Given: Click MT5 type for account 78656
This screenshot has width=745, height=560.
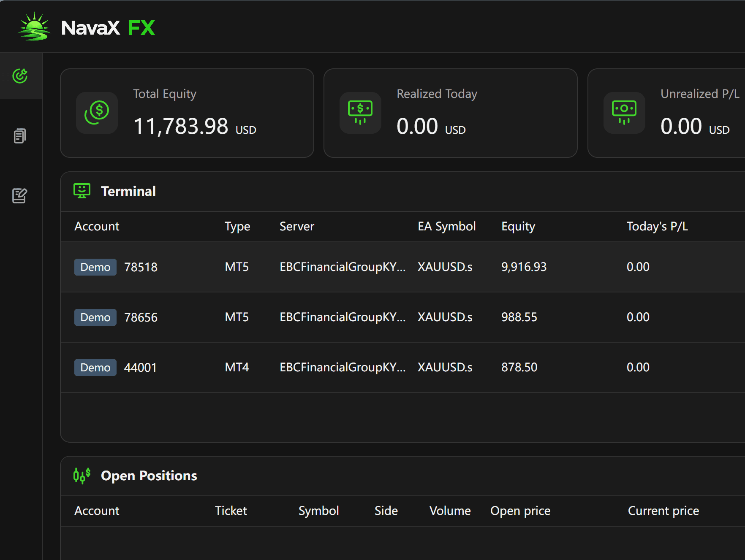Looking at the screenshot, I should point(237,317).
